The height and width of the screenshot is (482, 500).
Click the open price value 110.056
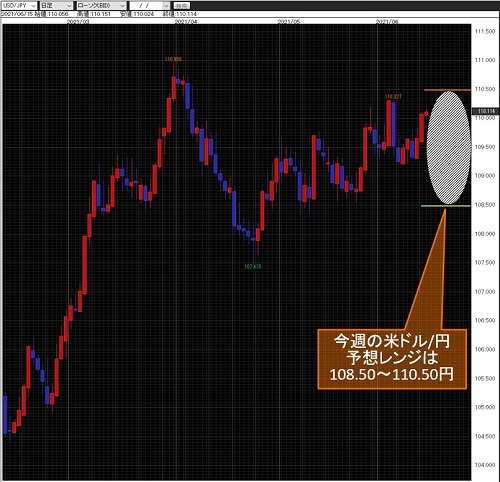58,14
